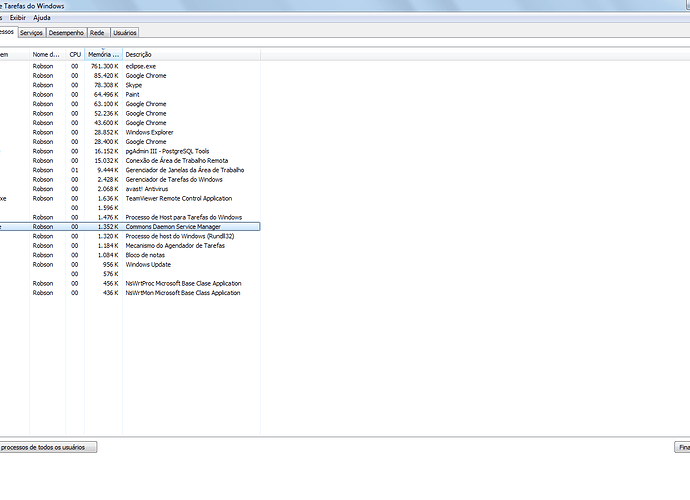Select the Commons Daemon Service Manager row
This screenshot has height=500, width=690.
point(130,227)
